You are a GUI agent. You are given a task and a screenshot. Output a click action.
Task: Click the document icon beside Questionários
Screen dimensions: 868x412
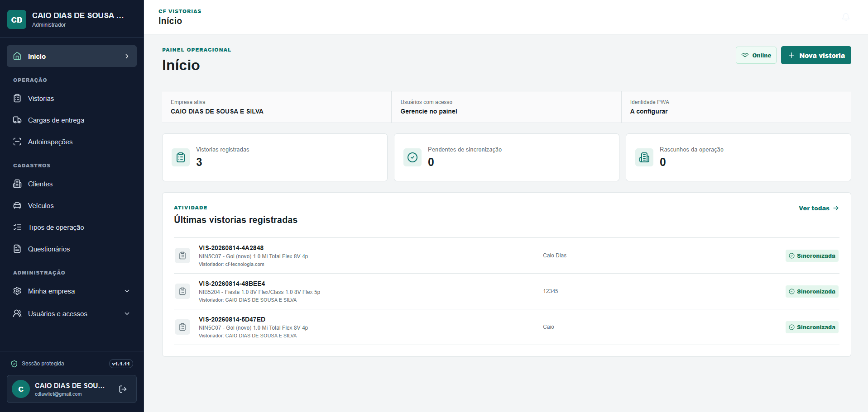click(17, 249)
